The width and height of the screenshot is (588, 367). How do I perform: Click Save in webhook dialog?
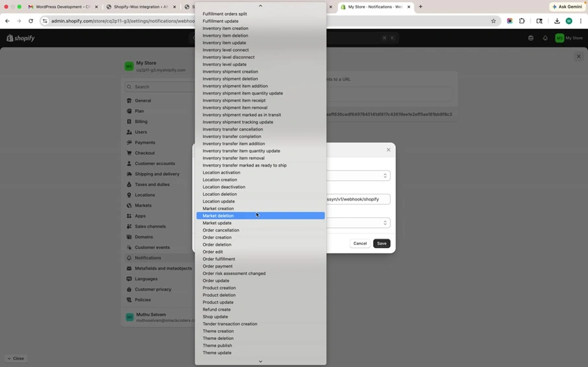coord(382,243)
